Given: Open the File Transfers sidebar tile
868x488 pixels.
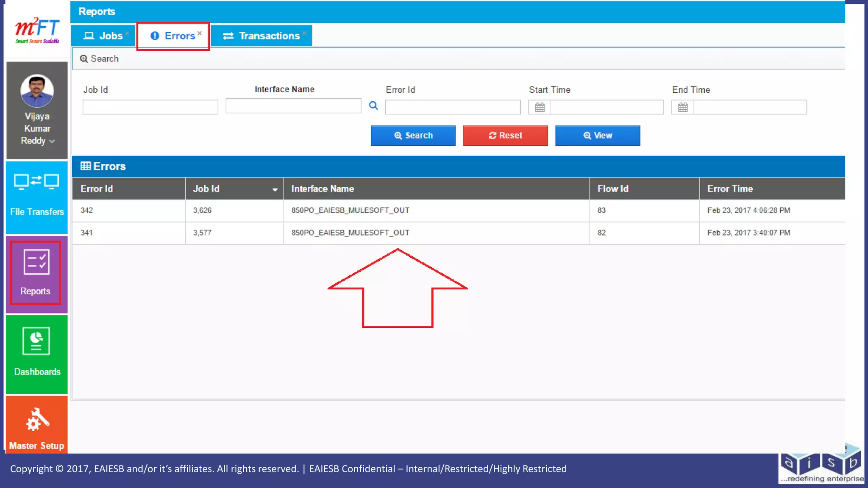Looking at the screenshot, I should [x=37, y=197].
